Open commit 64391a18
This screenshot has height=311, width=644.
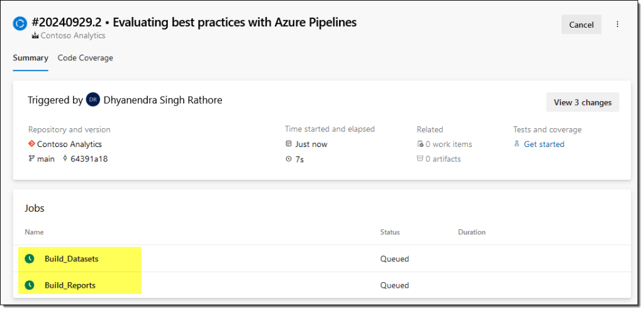[x=89, y=159]
